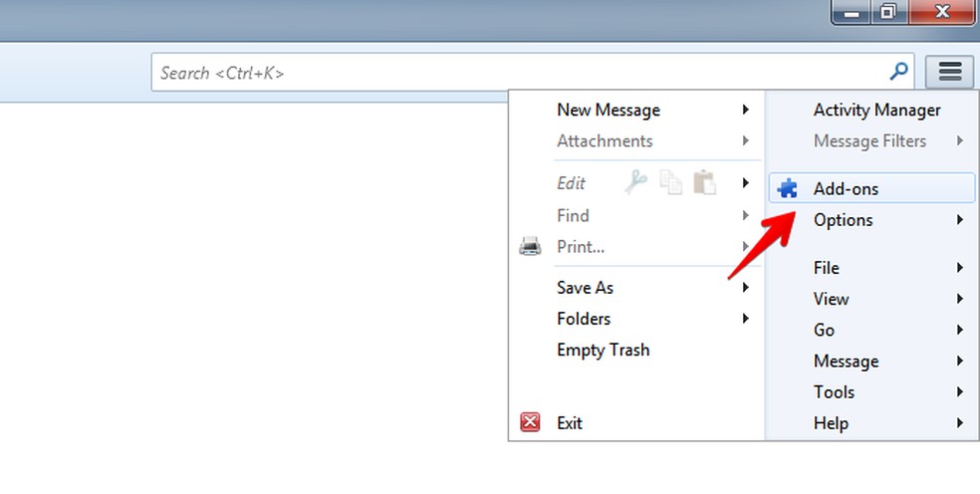Expand the Options submenu arrow

tap(960, 219)
